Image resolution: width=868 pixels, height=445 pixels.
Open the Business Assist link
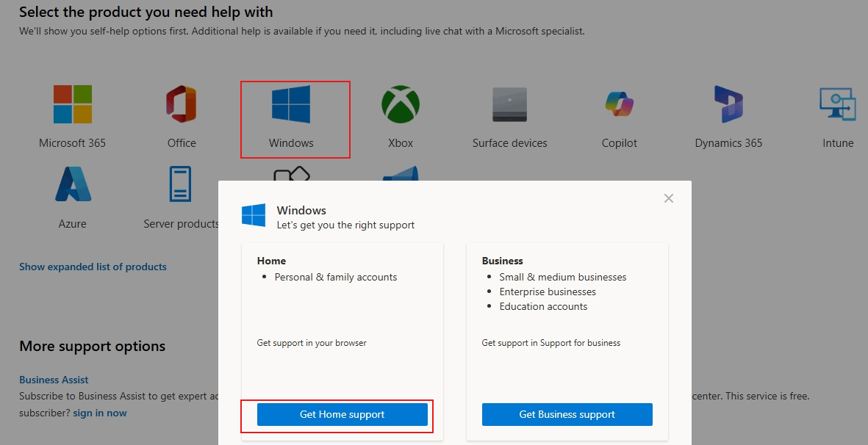(x=54, y=379)
